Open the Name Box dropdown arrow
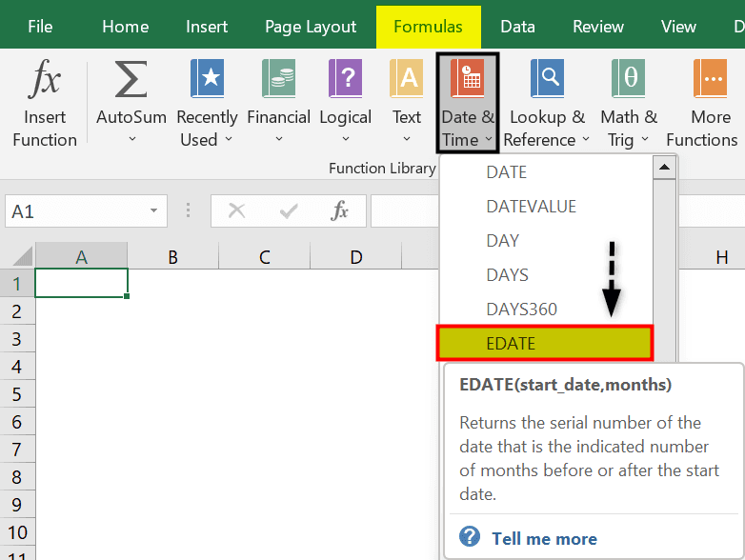The width and height of the screenshot is (745, 560). 153,210
